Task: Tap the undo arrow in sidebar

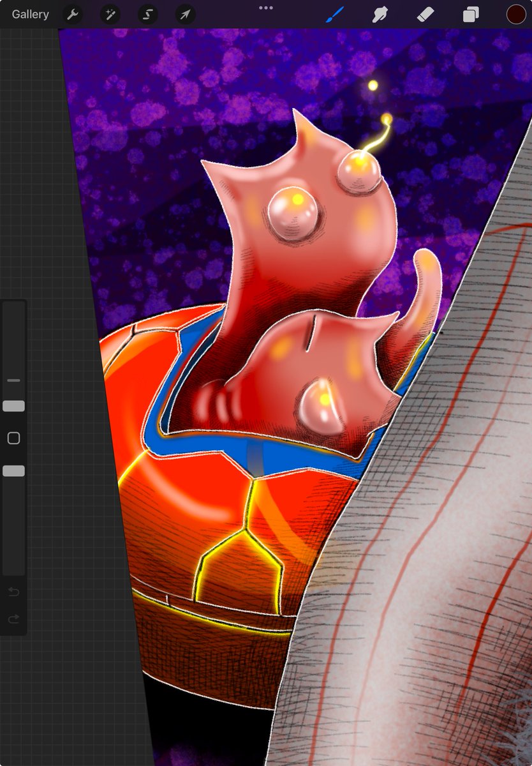Action: pyautogui.click(x=13, y=592)
